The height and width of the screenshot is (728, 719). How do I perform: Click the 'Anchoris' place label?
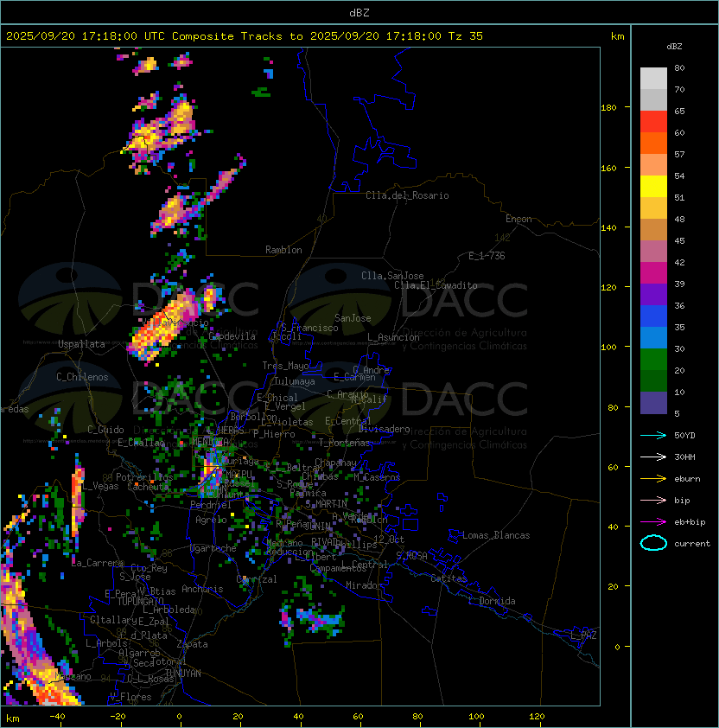(x=202, y=589)
